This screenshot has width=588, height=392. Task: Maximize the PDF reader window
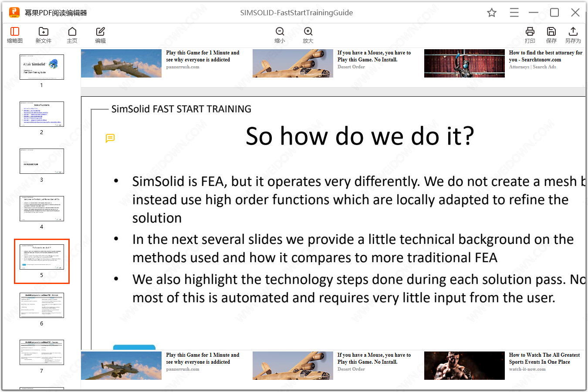click(554, 13)
